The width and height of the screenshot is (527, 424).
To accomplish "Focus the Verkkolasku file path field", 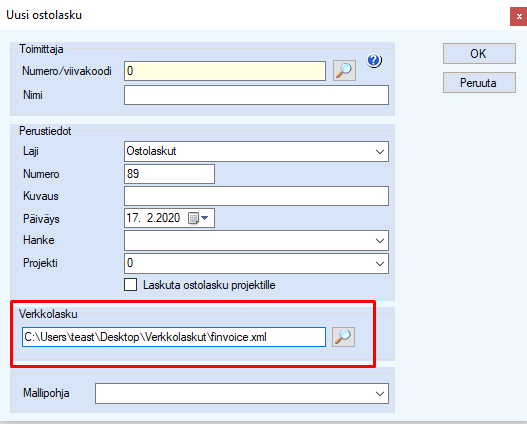I will click(174, 337).
